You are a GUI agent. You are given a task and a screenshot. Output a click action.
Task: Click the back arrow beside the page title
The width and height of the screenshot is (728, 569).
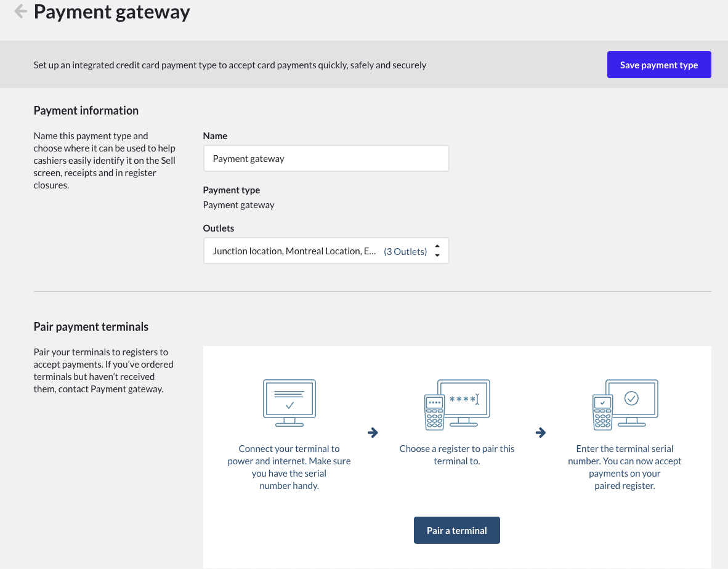[x=20, y=11]
